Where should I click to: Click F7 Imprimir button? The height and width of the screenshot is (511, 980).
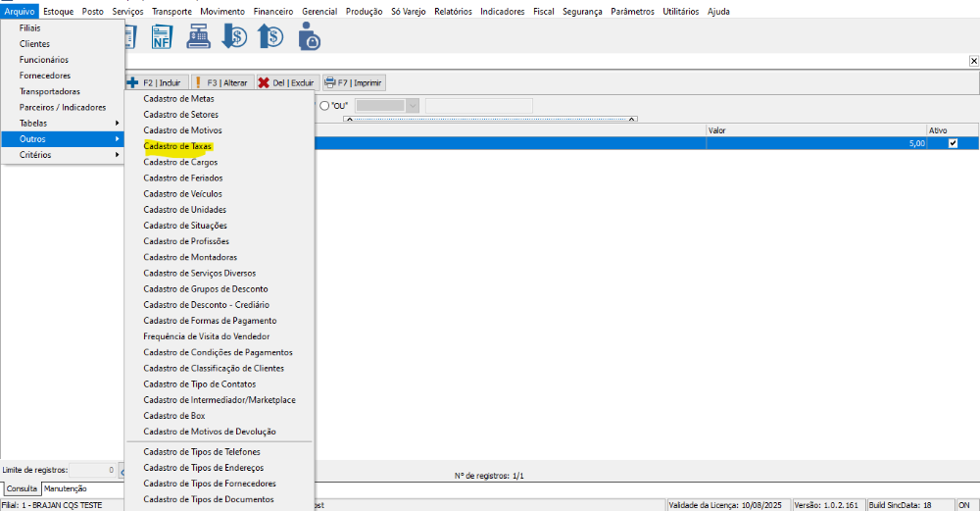click(x=353, y=83)
